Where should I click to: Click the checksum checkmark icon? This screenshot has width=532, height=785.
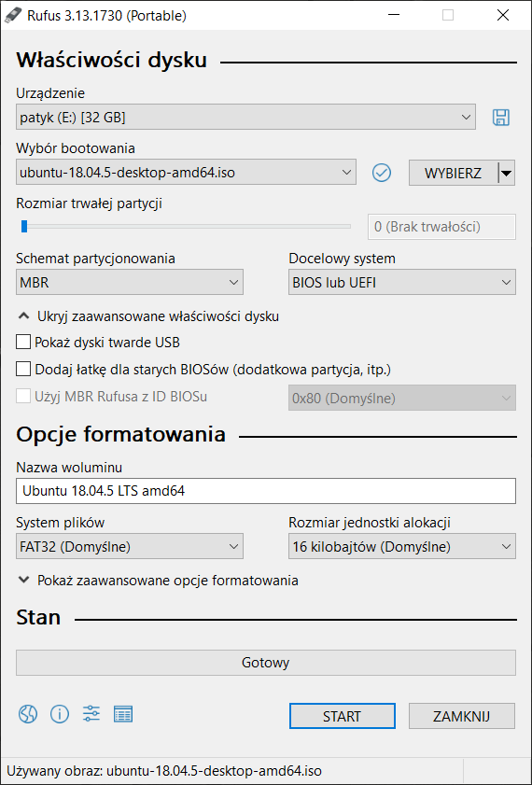(382, 173)
